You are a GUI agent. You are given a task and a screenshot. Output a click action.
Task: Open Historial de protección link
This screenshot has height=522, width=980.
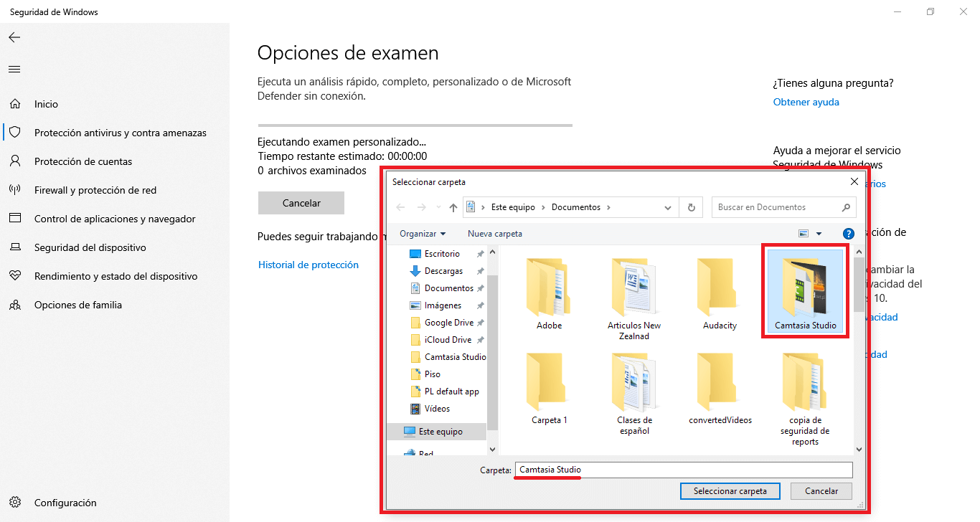[308, 265]
